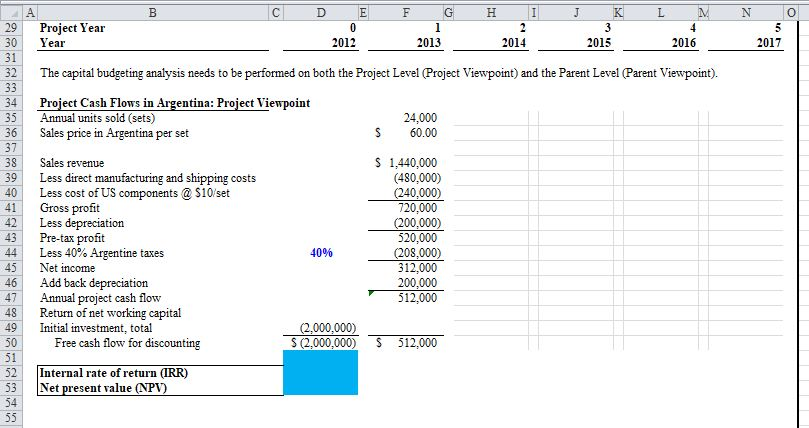This screenshot has height=428, width=809.
Task: Click 'Less 40% Argentine taxes' label
Action: point(102,253)
